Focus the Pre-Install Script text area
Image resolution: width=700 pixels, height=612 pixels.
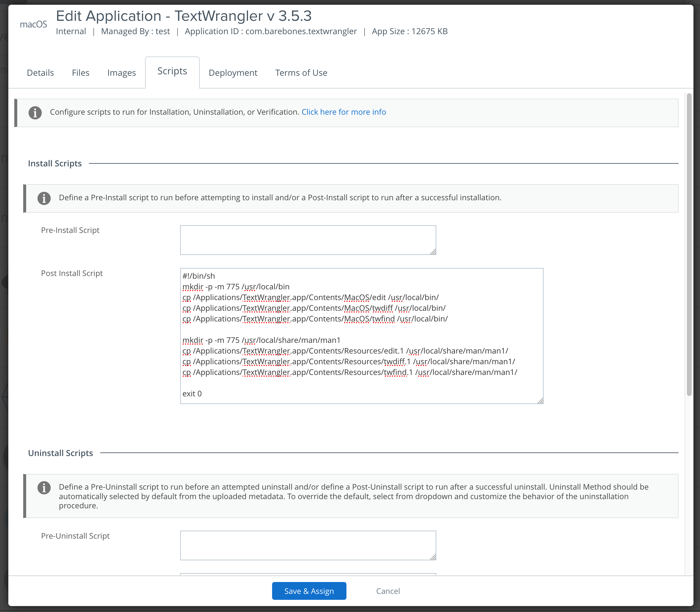(307, 240)
